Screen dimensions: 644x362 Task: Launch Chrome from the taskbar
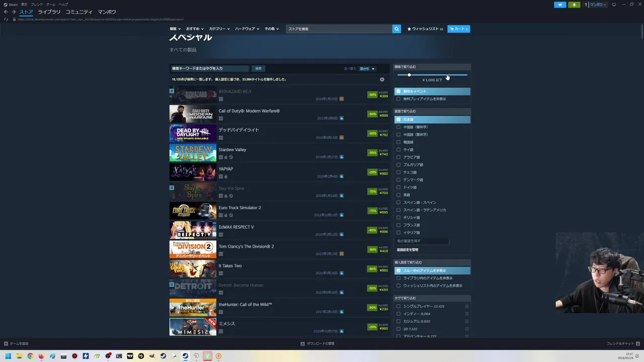pos(30,356)
